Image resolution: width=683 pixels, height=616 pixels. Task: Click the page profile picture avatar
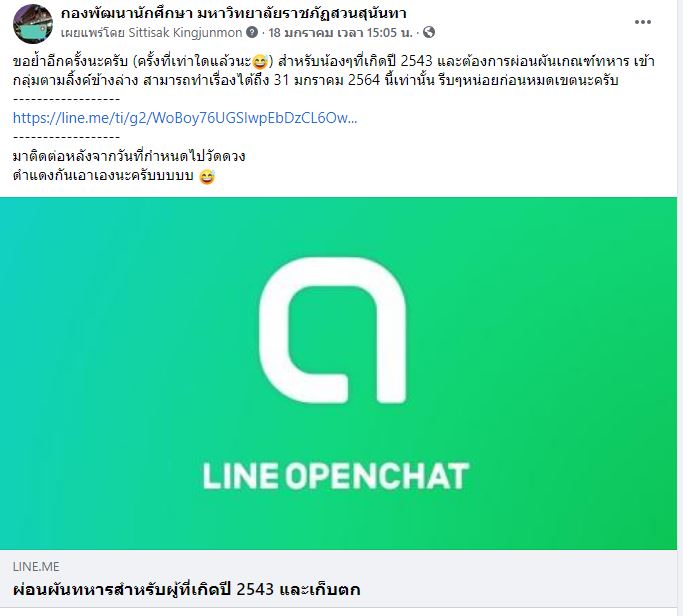coord(33,24)
